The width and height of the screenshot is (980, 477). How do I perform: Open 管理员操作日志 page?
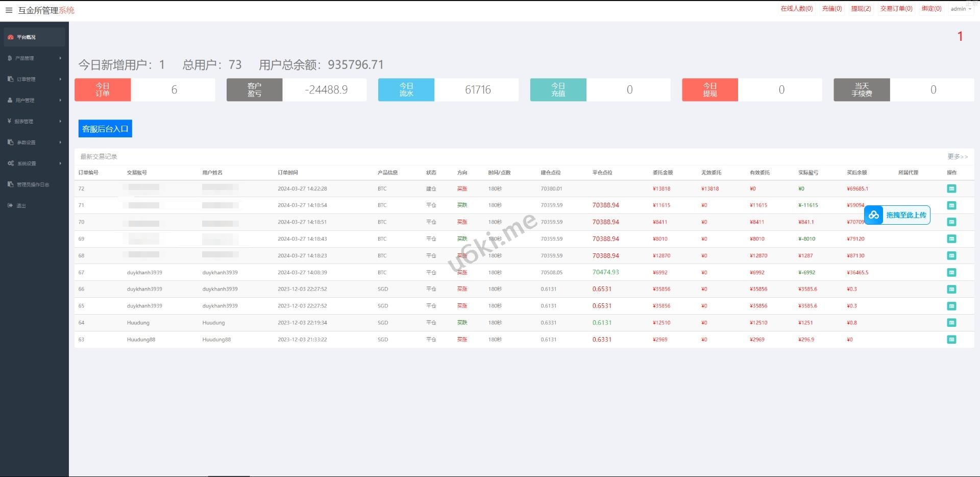[33, 185]
